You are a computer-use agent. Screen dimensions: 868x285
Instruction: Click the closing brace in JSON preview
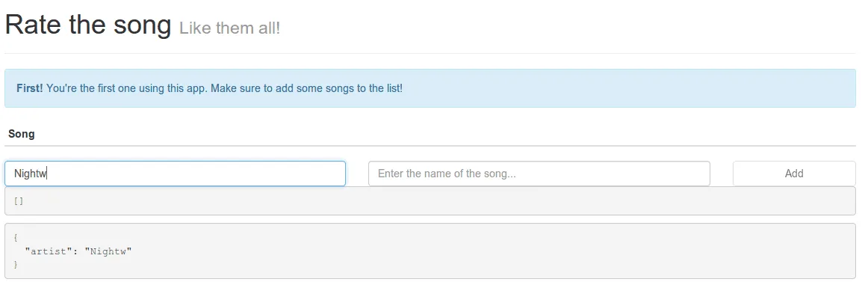pyautogui.click(x=16, y=265)
